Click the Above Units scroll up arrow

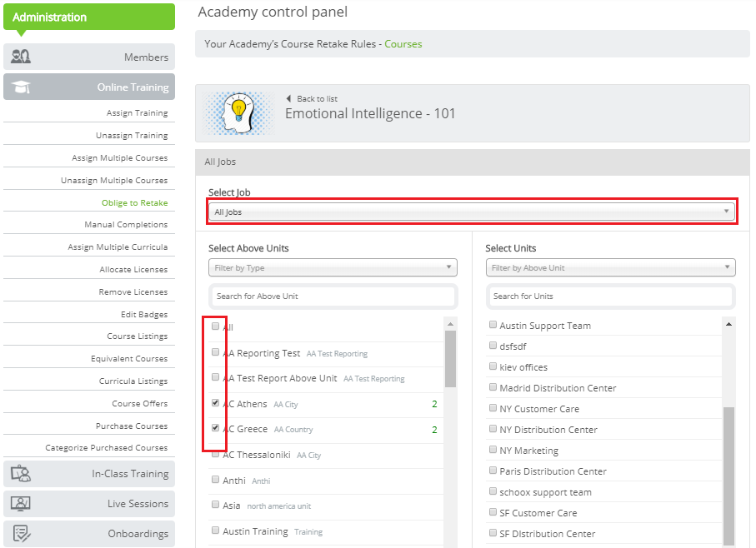click(x=450, y=324)
